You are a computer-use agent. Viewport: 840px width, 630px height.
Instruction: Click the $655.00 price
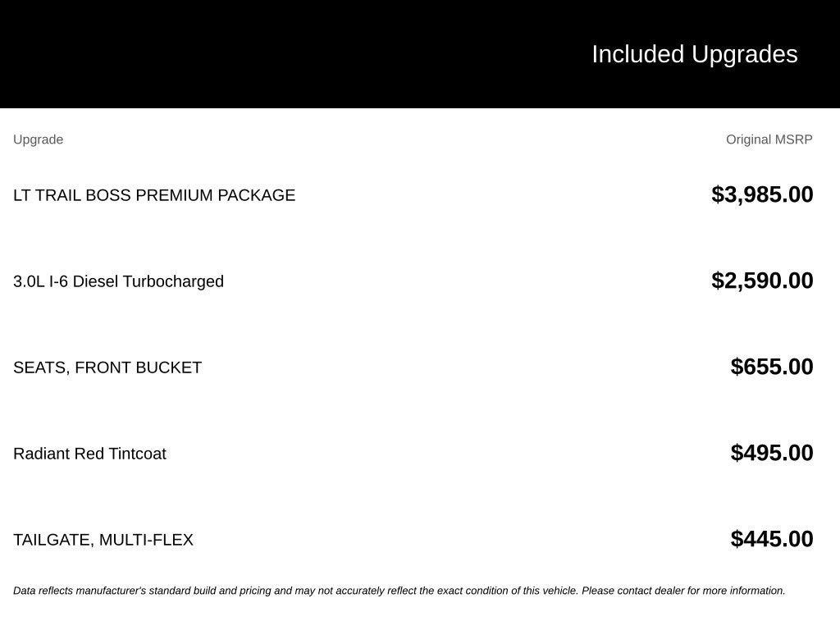click(x=771, y=367)
